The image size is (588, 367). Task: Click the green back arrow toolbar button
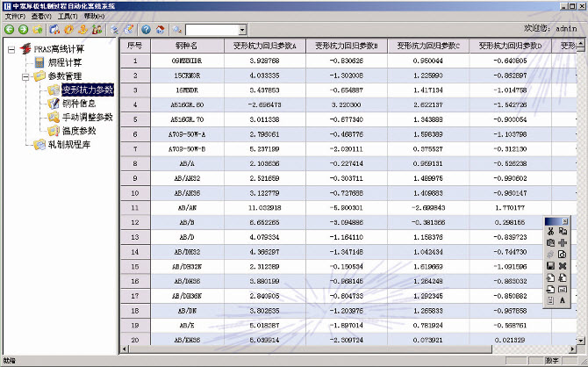click(10, 29)
